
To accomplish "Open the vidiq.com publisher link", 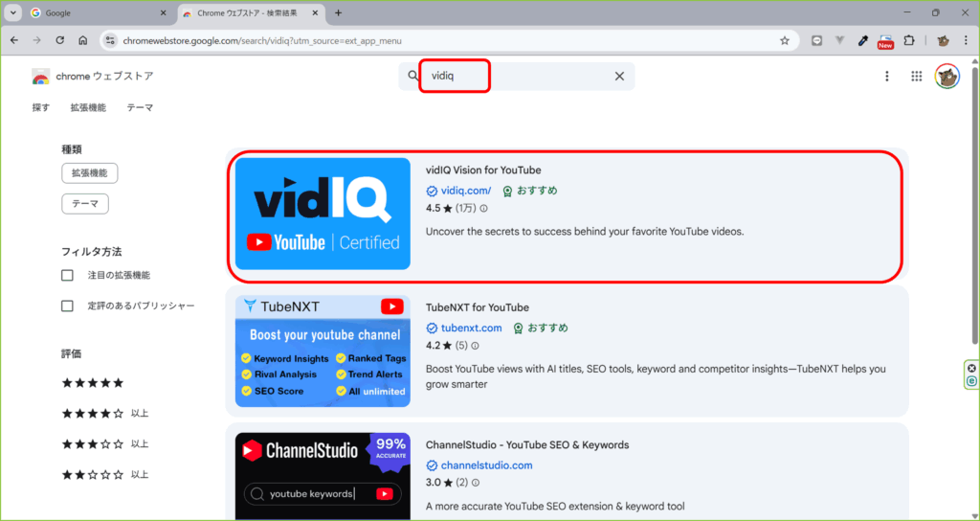I will [x=465, y=191].
